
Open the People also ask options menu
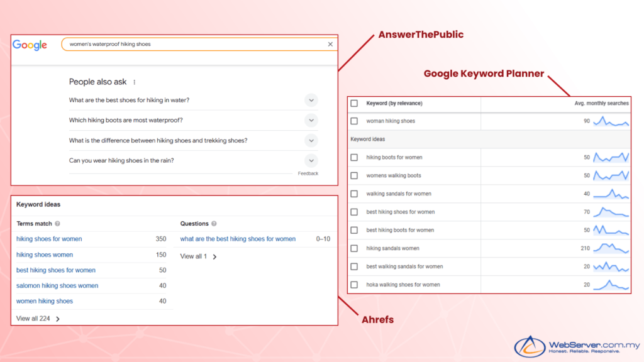135,82
